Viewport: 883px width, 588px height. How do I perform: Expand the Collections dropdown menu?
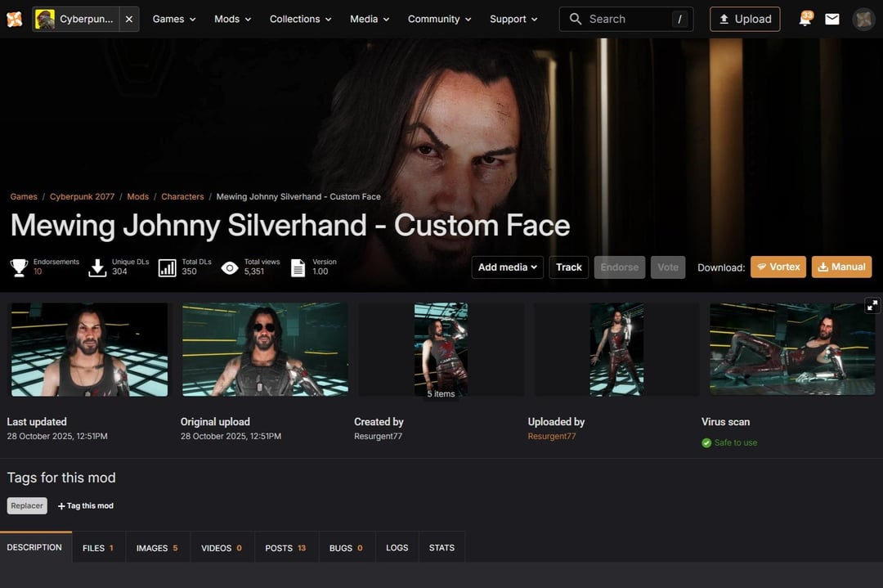[300, 19]
